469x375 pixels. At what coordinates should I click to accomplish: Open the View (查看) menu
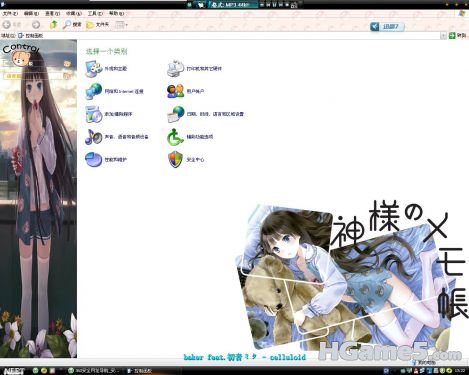pos(52,14)
